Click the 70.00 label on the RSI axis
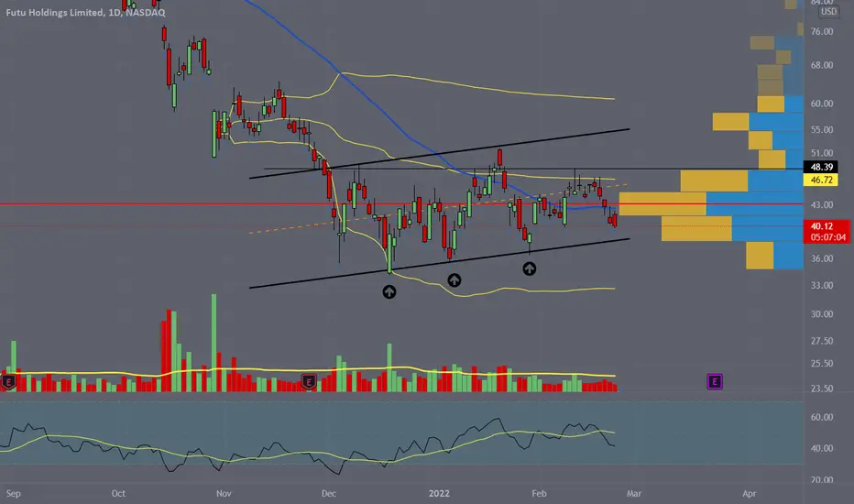The width and height of the screenshot is (854, 504). pos(821,480)
